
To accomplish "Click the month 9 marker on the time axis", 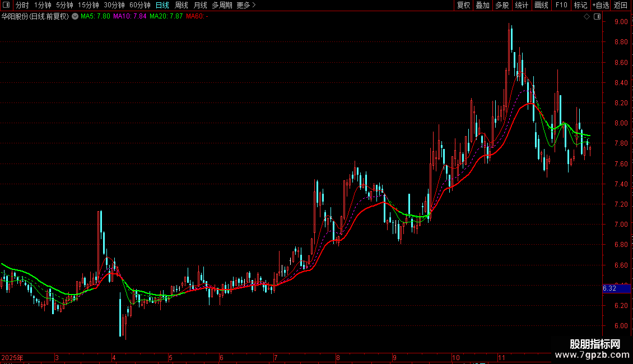I will [x=394, y=357].
